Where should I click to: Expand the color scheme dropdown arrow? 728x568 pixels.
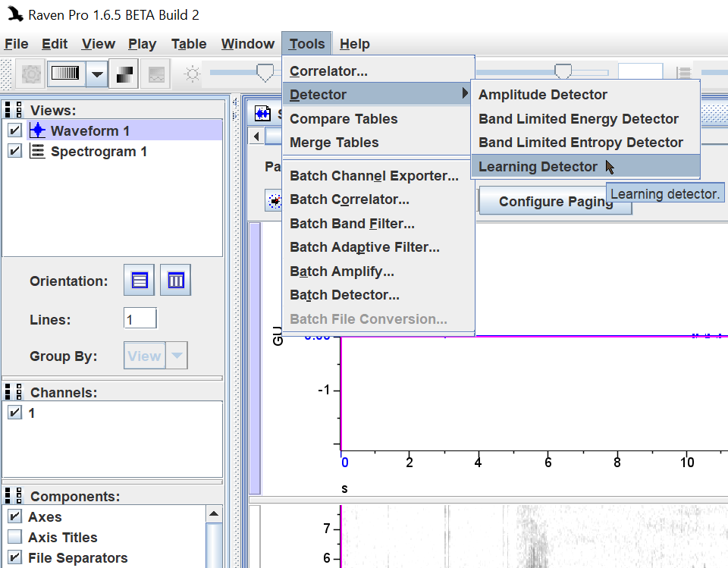tap(97, 74)
